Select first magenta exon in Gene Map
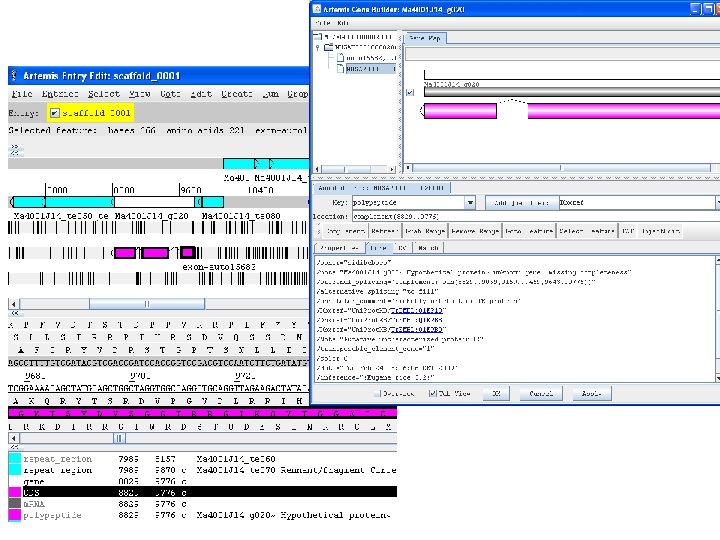 coord(460,111)
